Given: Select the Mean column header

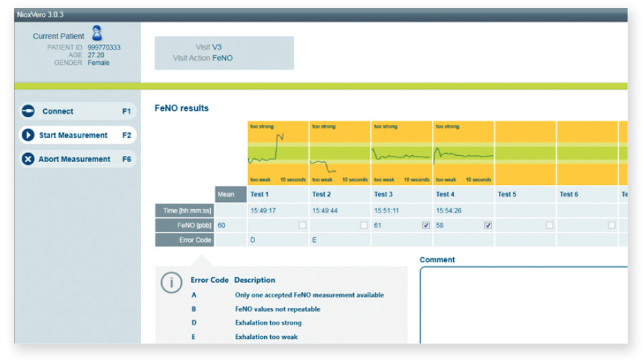Looking at the screenshot, I should point(231,194).
